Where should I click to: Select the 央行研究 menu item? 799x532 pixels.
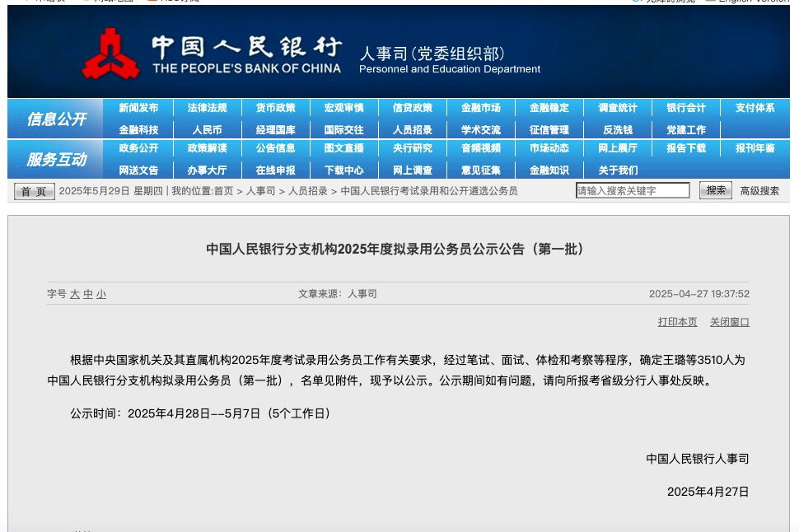[x=412, y=148]
